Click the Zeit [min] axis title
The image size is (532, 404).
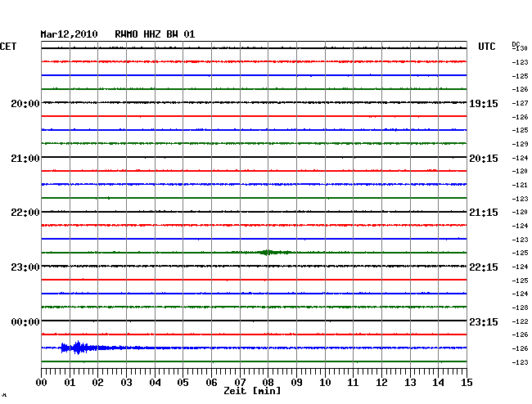click(x=252, y=391)
